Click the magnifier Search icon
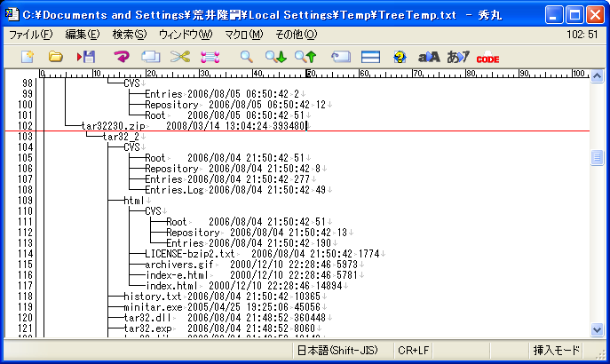 pyautogui.click(x=247, y=57)
